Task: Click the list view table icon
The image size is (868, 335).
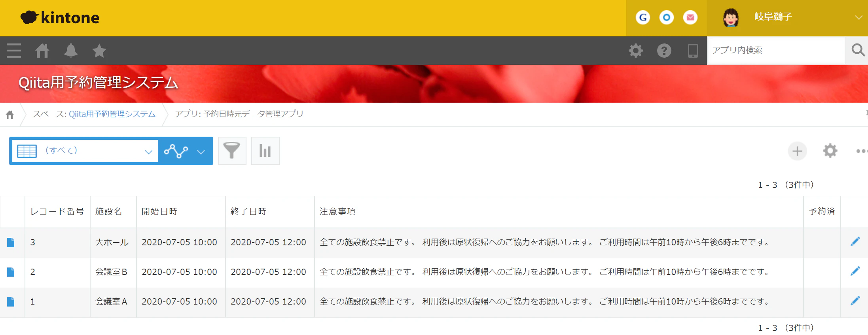Action: (27, 151)
